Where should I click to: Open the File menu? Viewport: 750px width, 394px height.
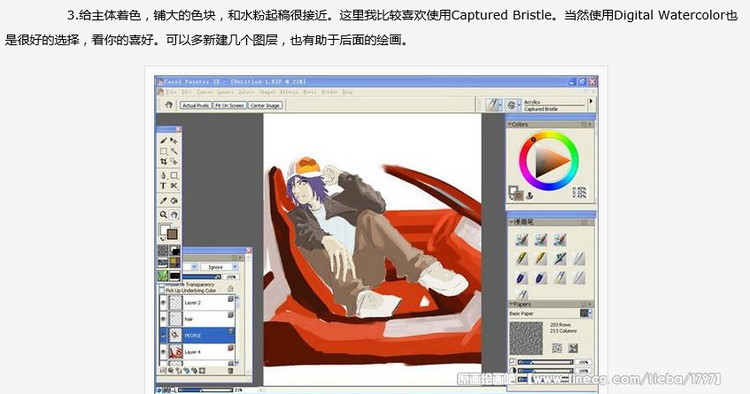pos(171,92)
